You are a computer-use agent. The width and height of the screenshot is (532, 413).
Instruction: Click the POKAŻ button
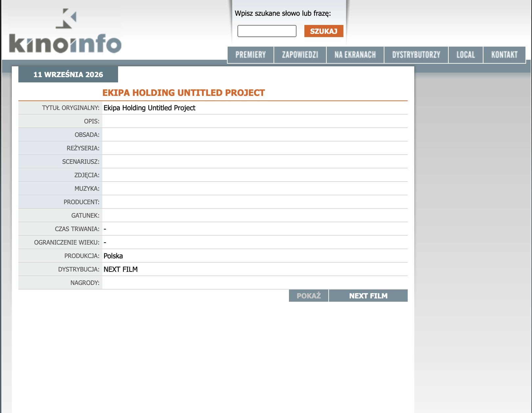309,296
